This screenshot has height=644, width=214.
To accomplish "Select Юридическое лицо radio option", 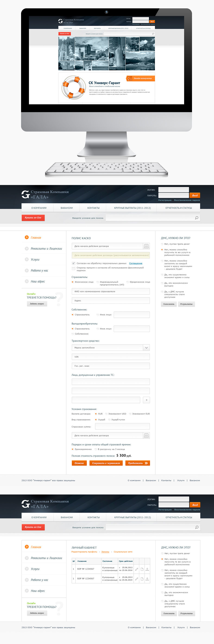I will pyautogui.click(x=127, y=282).
